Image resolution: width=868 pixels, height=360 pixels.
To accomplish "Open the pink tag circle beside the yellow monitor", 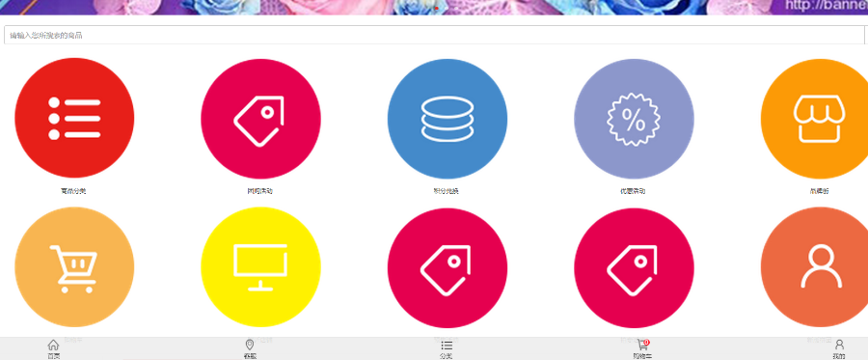I will coord(448,267).
